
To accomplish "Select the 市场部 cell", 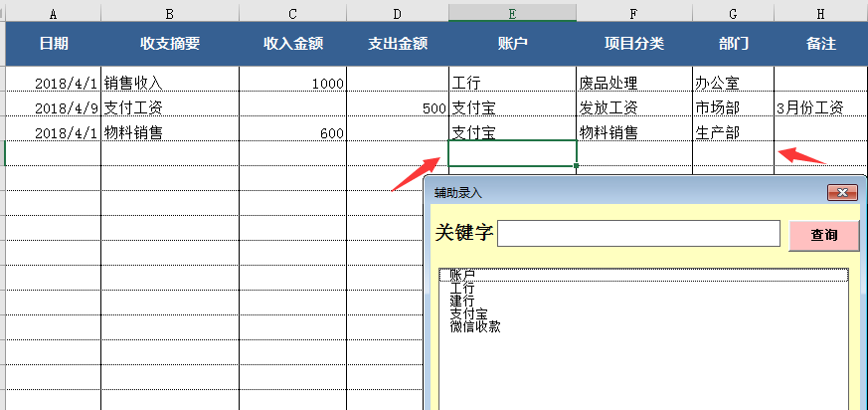I will coord(733,104).
